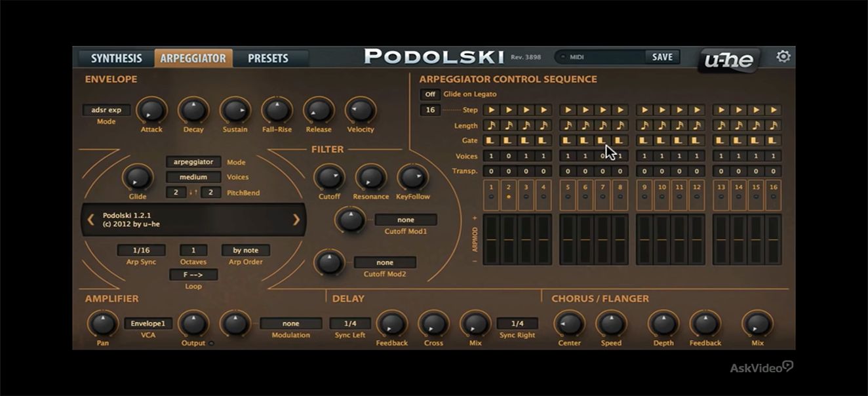Click the amplifier Output knob
This screenshot has height=396, width=868.
pos(193,324)
